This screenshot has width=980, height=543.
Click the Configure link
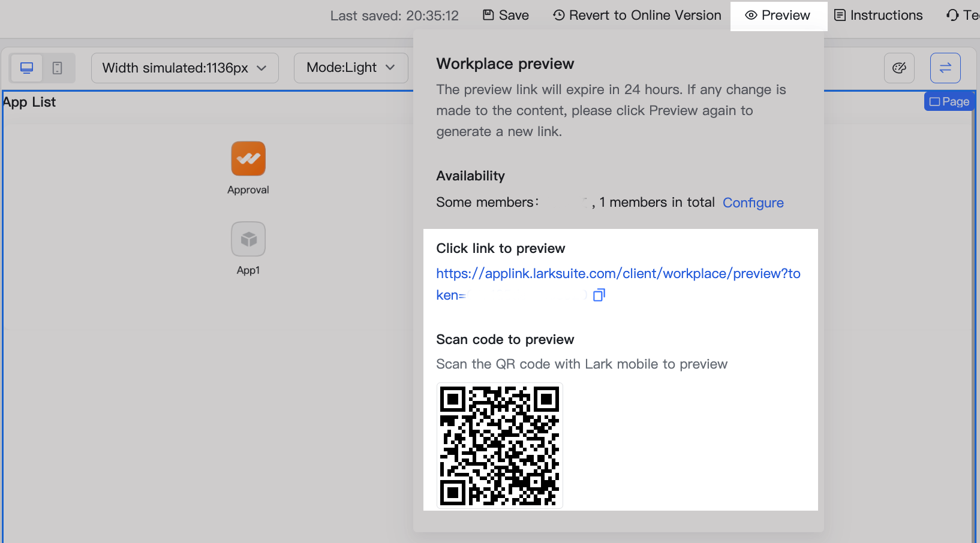click(x=753, y=203)
